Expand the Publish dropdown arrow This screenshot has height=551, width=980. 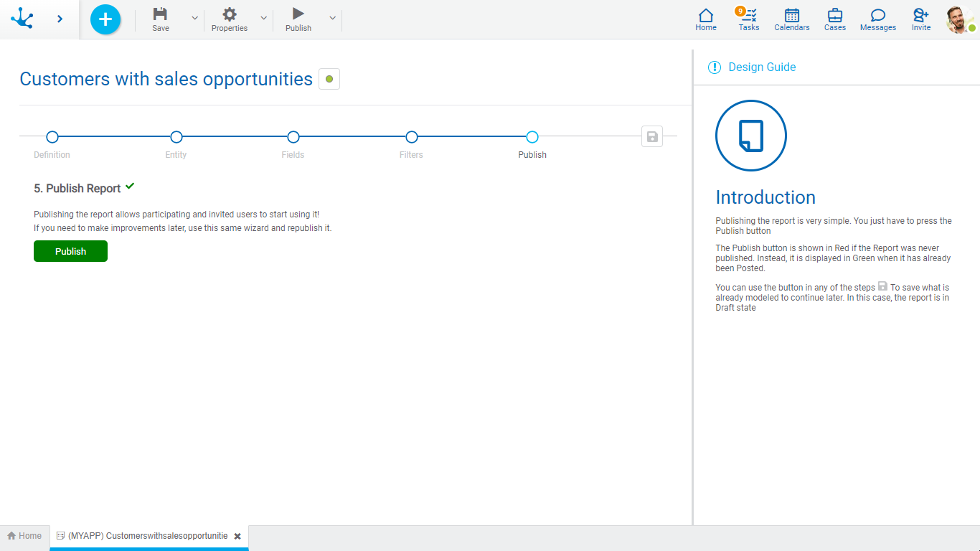(x=332, y=19)
